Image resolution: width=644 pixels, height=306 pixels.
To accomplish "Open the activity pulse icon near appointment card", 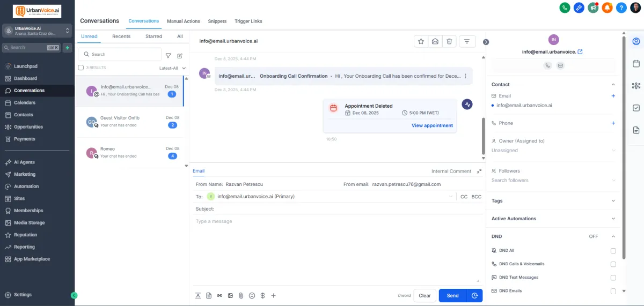I will (x=467, y=104).
